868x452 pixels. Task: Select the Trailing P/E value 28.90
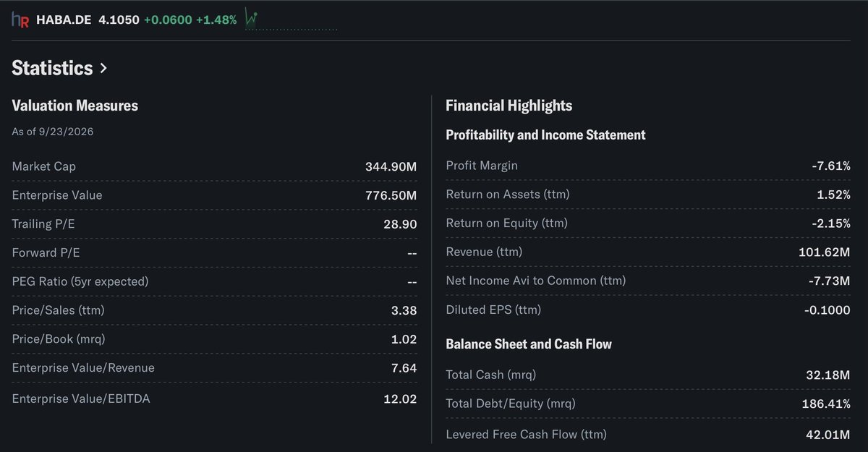click(400, 225)
